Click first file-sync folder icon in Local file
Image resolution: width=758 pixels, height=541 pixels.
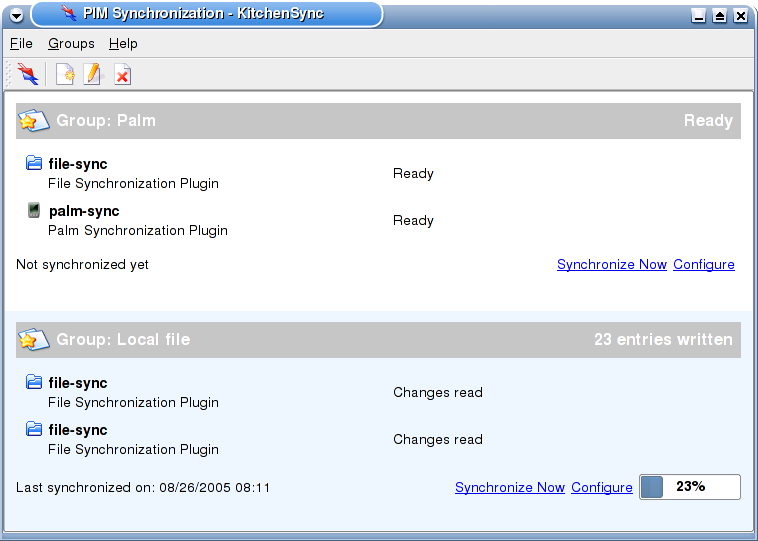pos(33,382)
